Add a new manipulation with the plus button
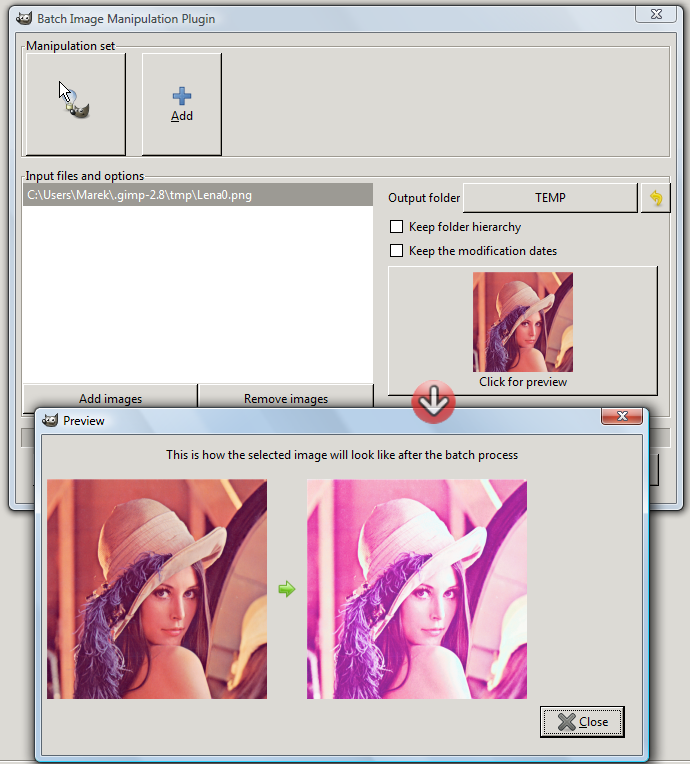690x764 pixels. coord(182,104)
